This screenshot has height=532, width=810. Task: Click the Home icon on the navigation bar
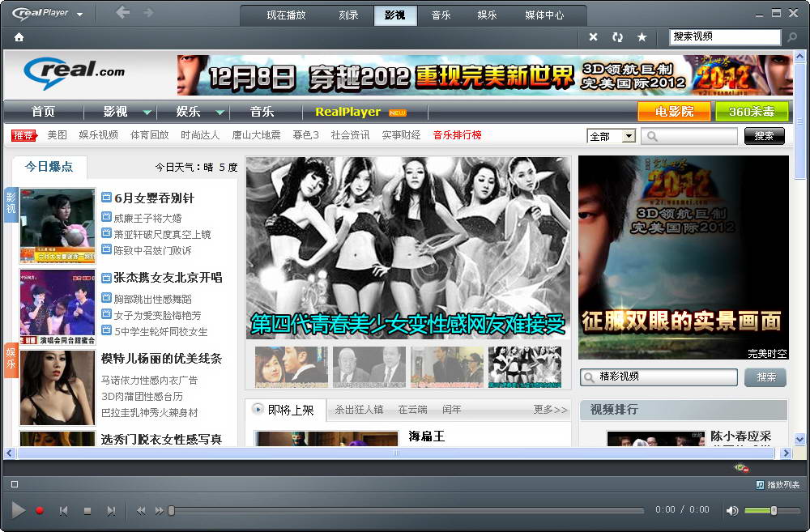pyautogui.click(x=18, y=36)
